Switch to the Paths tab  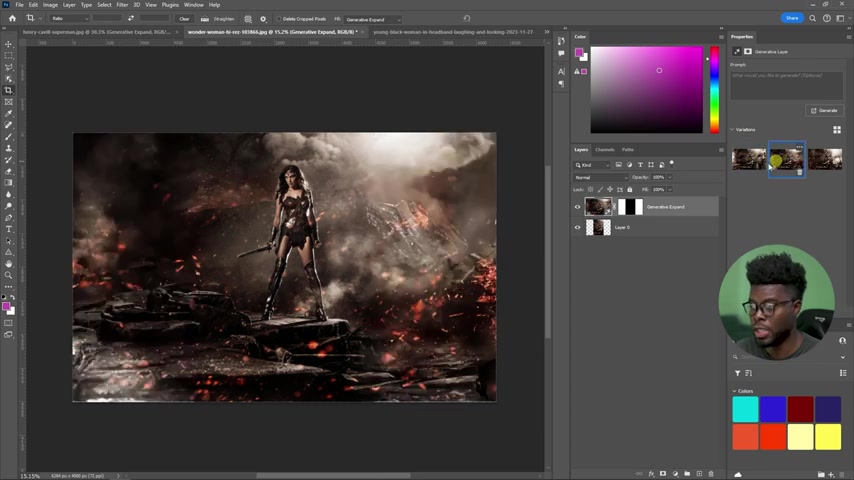point(628,150)
